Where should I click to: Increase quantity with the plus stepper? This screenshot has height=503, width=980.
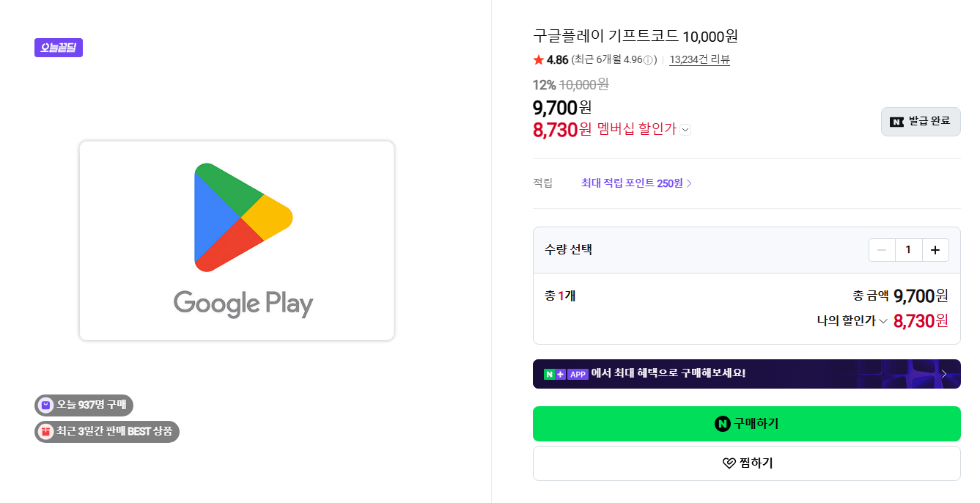point(935,250)
